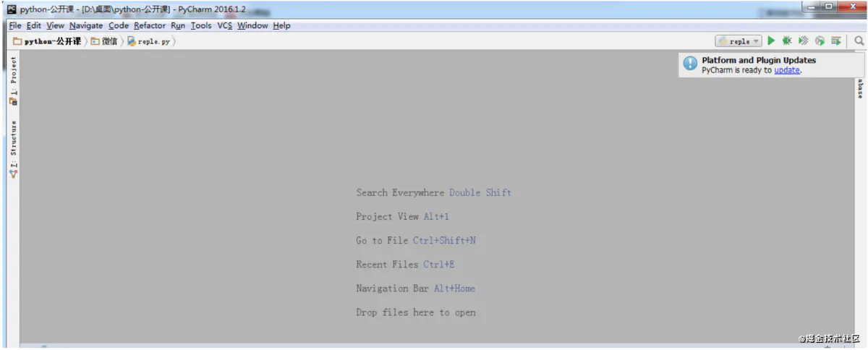Open the File menu
868x350 pixels.
coord(15,25)
